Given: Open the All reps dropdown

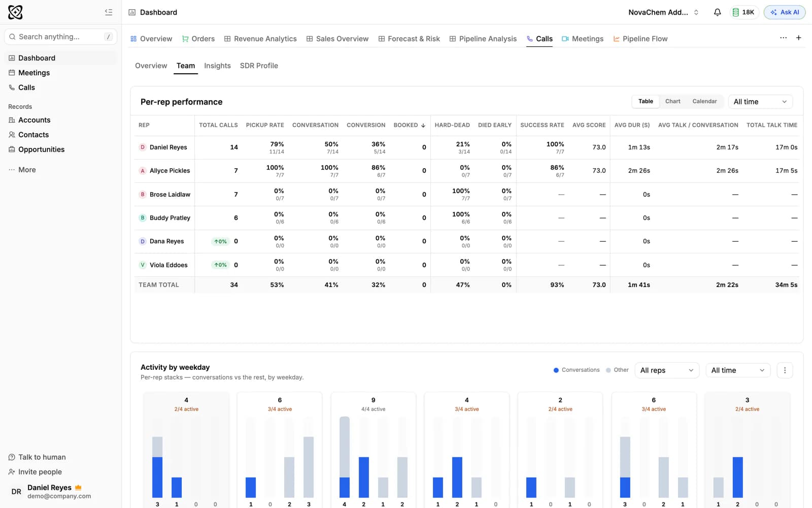Looking at the screenshot, I should (x=667, y=370).
